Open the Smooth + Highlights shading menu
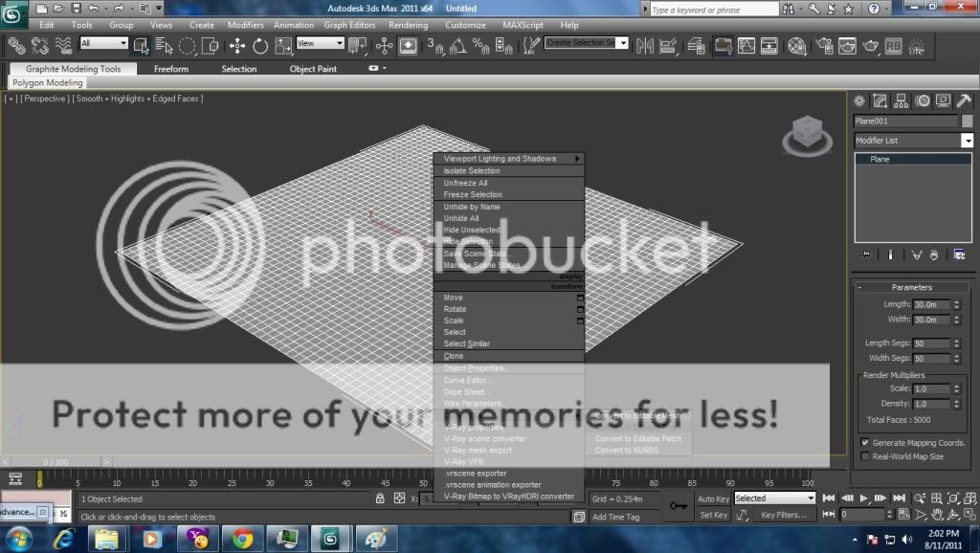Screen dimensions: 980x553 [x=138, y=99]
